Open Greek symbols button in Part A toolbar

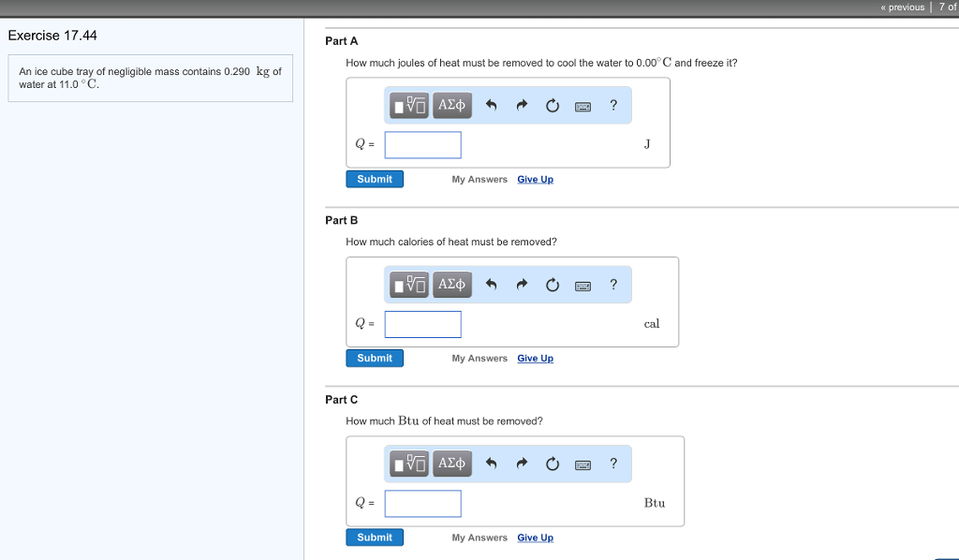[452, 105]
